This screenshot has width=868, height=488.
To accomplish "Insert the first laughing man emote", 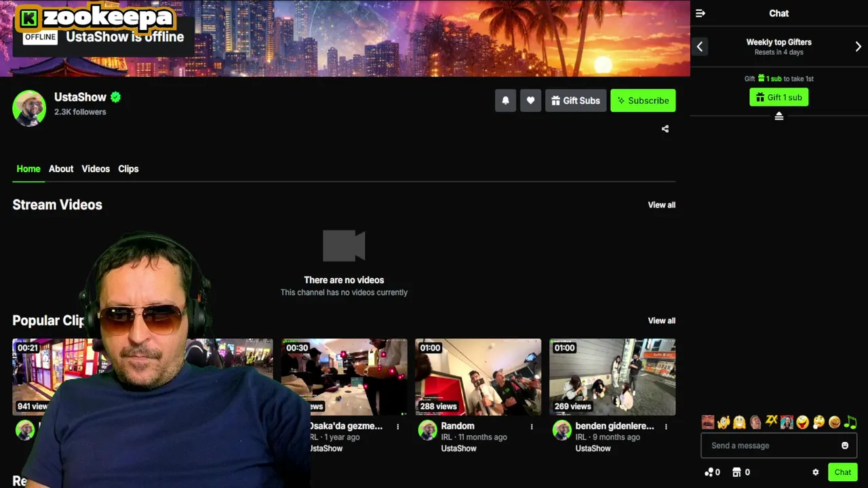I will 708,422.
